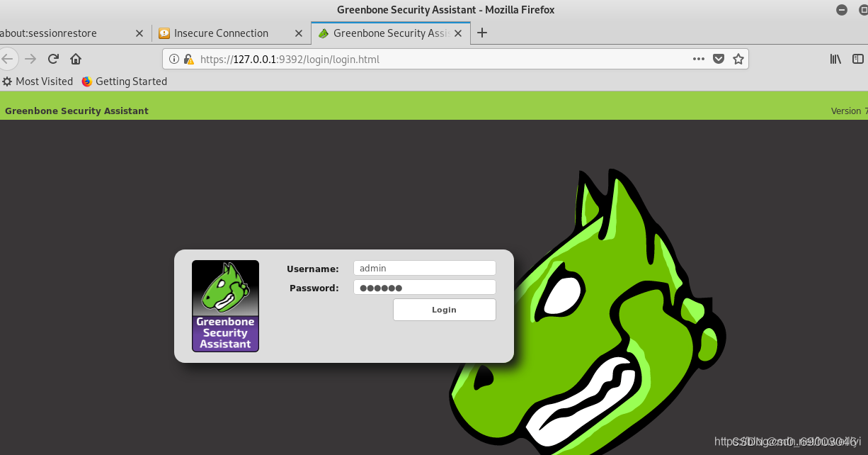Select the Greenbone Security Assistant tab
This screenshot has width=868, height=455.
pos(391,33)
